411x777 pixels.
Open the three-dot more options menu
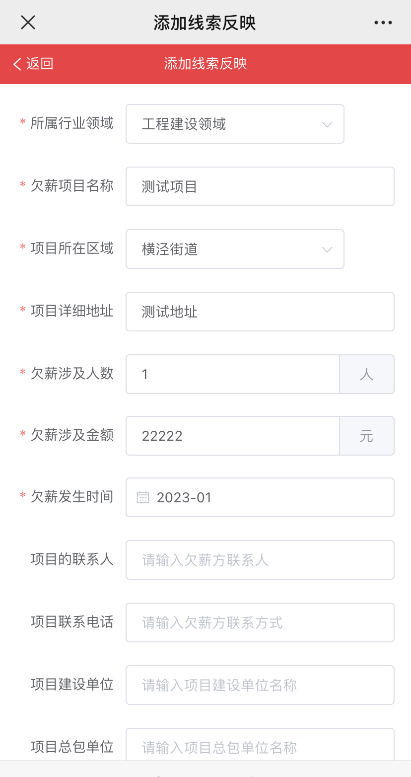click(x=383, y=23)
